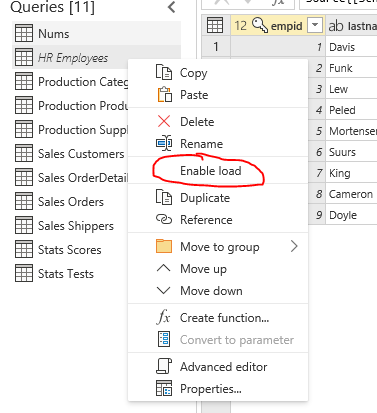The width and height of the screenshot is (377, 413).
Task: Click the red Delete X icon
Action: pyautogui.click(x=164, y=121)
